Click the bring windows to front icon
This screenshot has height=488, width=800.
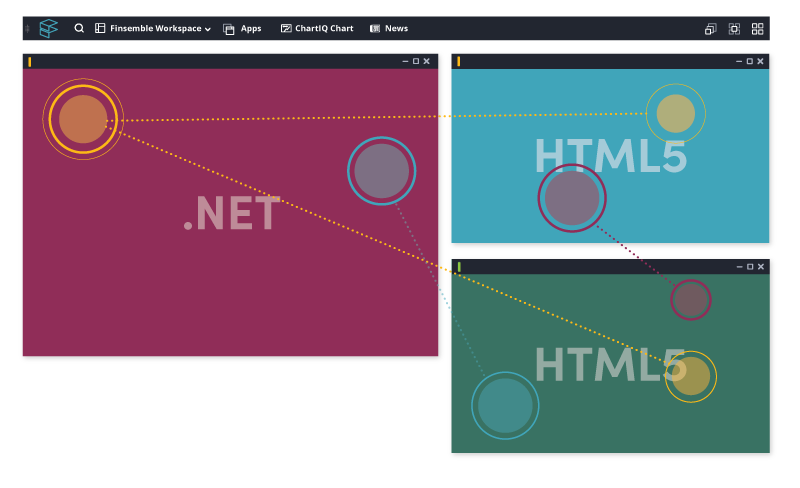pos(734,29)
